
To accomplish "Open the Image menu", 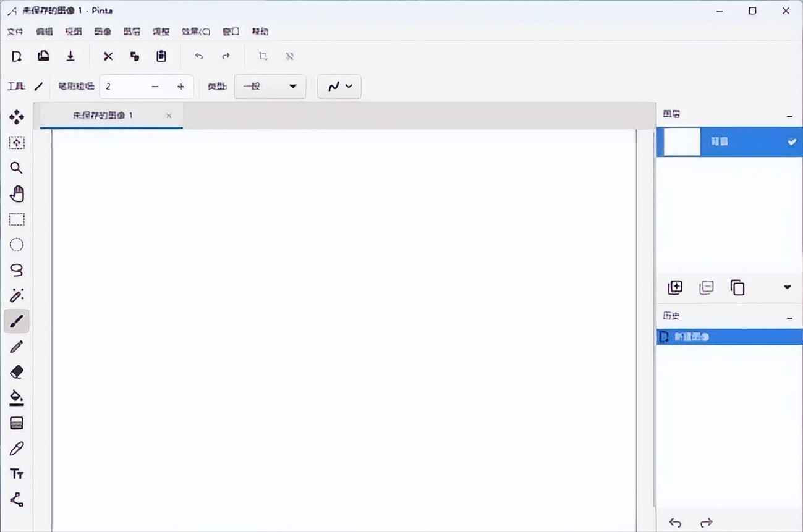I will [x=103, y=32].
